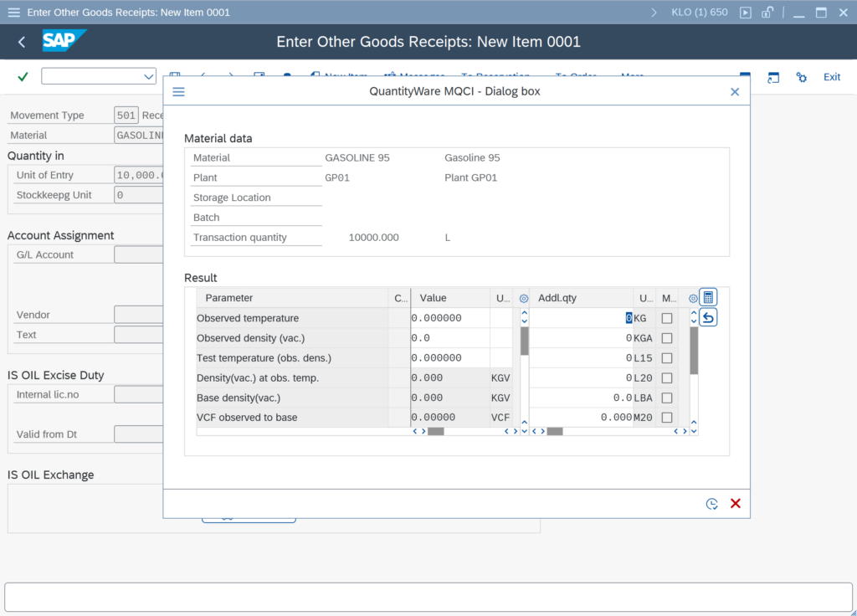The width and height of the screenshot is (857, 616).
Task: Click the Vendor input field
Action: [138, 315]
